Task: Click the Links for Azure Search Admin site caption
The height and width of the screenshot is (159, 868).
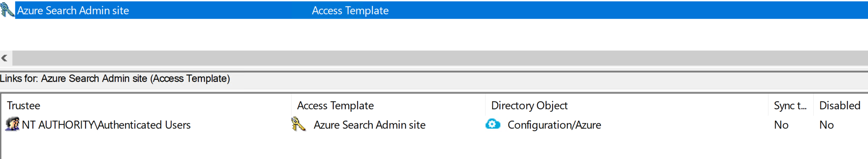Action: click(115, 79)
